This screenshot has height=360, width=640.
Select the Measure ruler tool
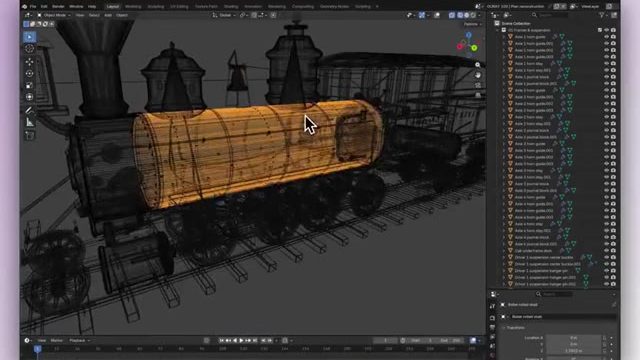tap(30, 122)
